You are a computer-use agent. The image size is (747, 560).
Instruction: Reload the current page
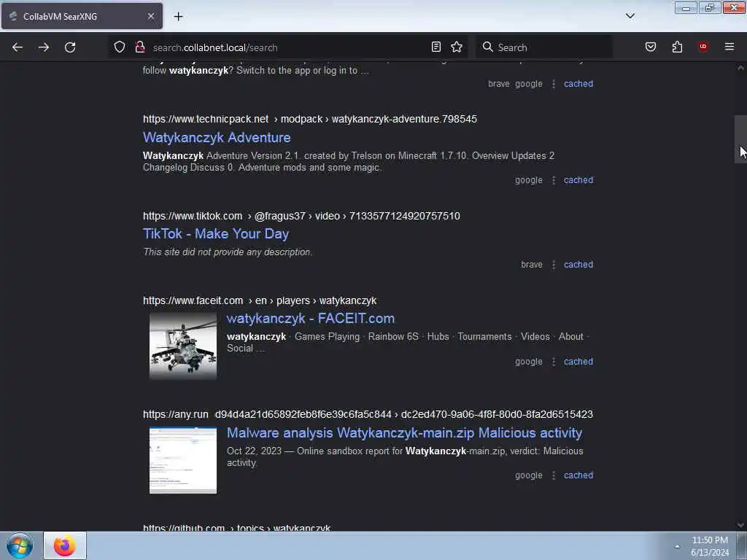70,47
